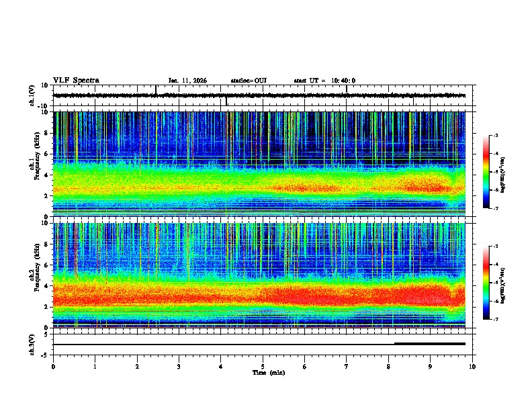
Task: Click time-axis tick label 1
Action: click(95, 367)
